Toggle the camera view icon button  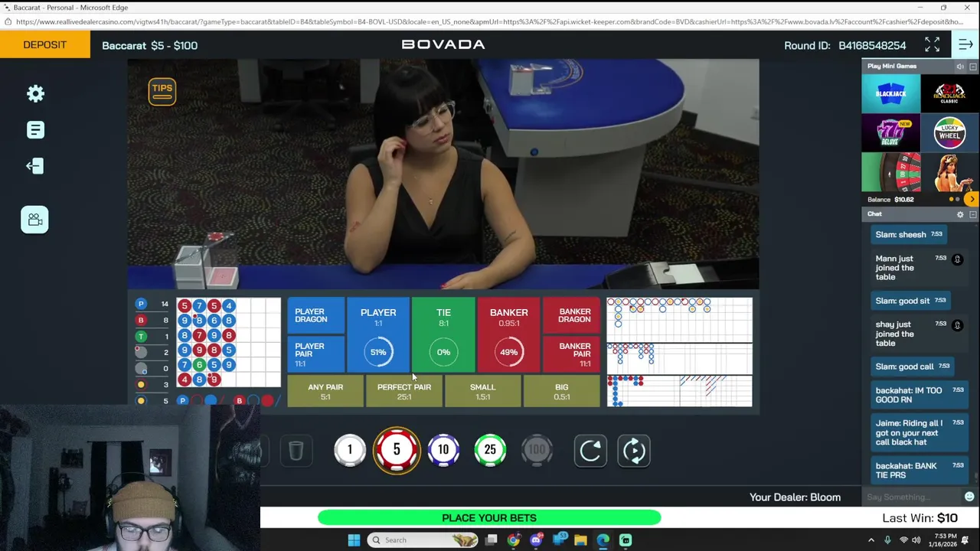pos(34,220)
